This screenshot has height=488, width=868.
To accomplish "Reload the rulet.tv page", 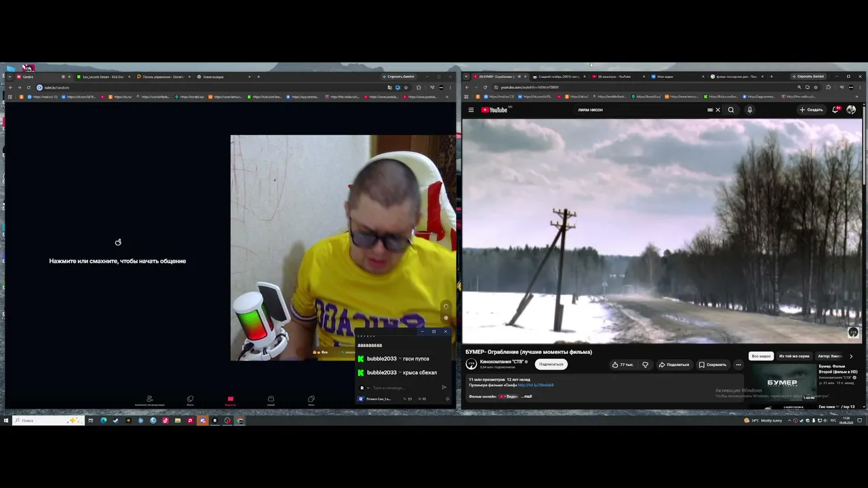I will pos(28,87).
